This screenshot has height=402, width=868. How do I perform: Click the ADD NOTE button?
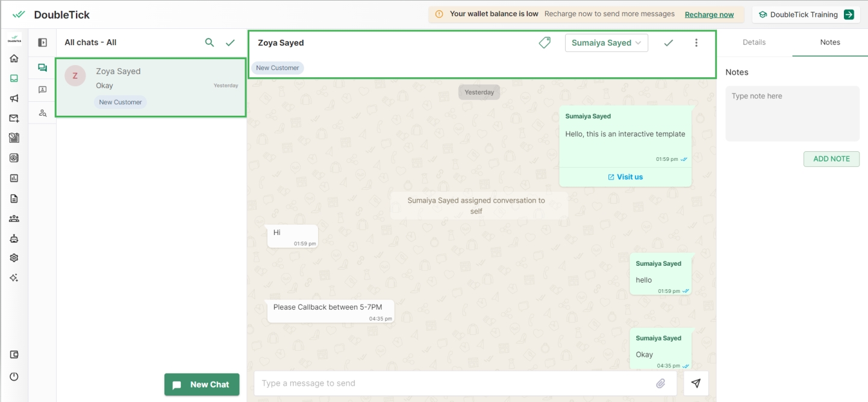(831, 159)
